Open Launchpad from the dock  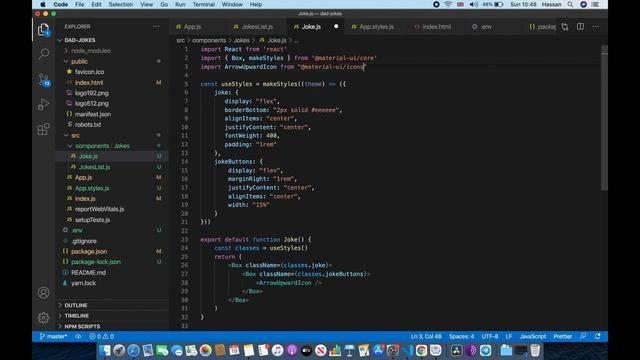119,350
